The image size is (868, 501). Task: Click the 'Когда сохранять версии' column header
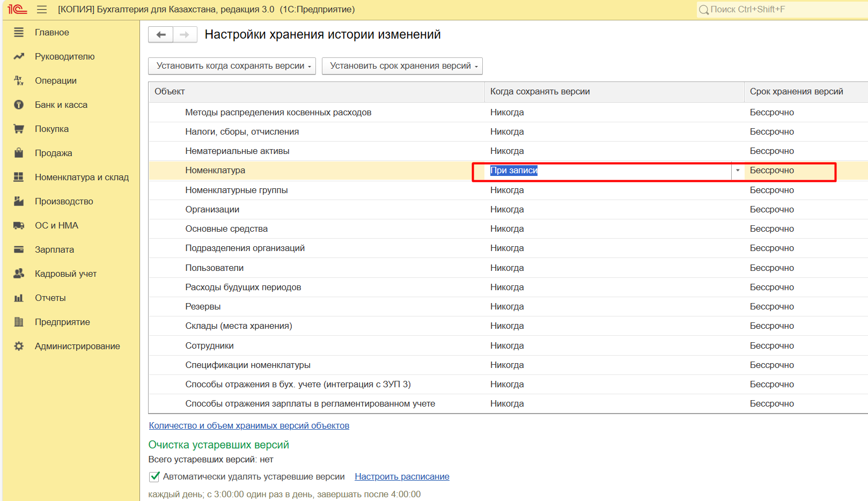(540, 92)
